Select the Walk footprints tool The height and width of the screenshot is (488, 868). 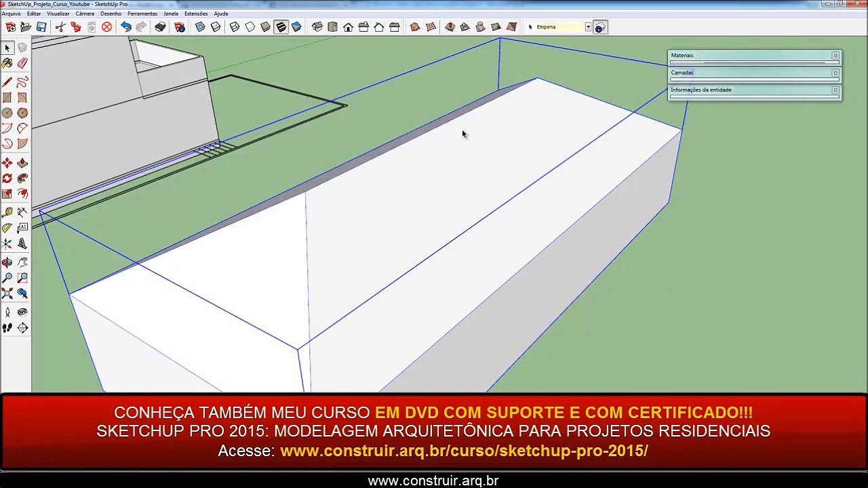(x=7, y=328)
